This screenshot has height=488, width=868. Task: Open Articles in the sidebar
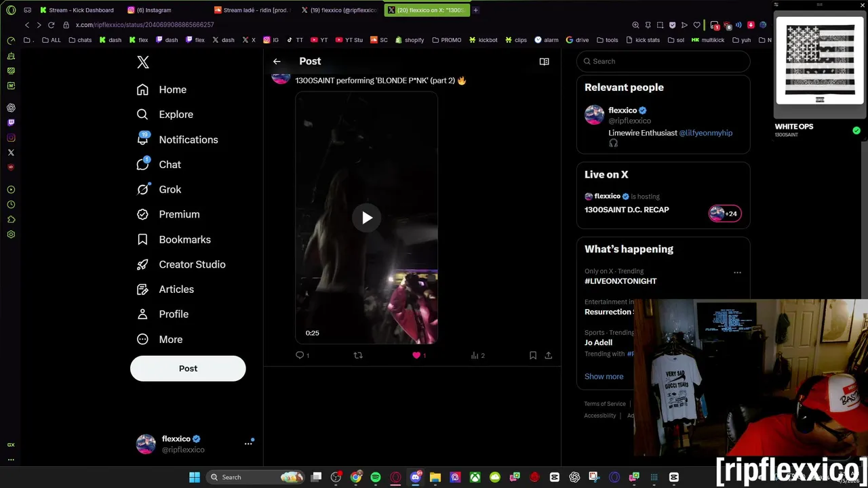click(x=165, y=289)
